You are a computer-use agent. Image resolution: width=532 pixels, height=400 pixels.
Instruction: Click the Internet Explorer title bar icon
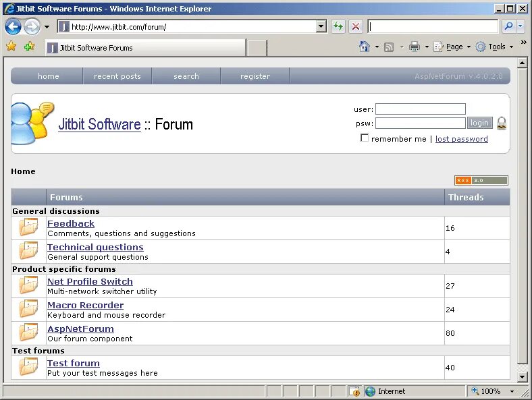click(x=9, y=8)
